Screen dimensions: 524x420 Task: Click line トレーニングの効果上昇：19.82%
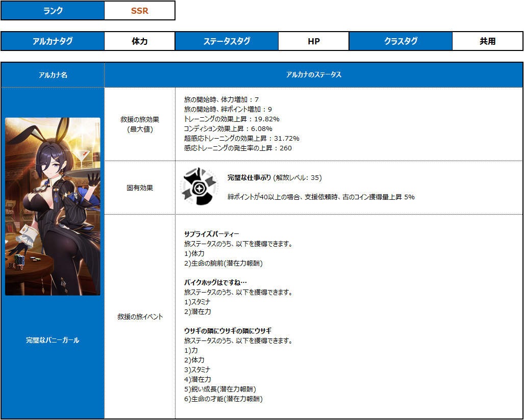(x=232, y=119)
